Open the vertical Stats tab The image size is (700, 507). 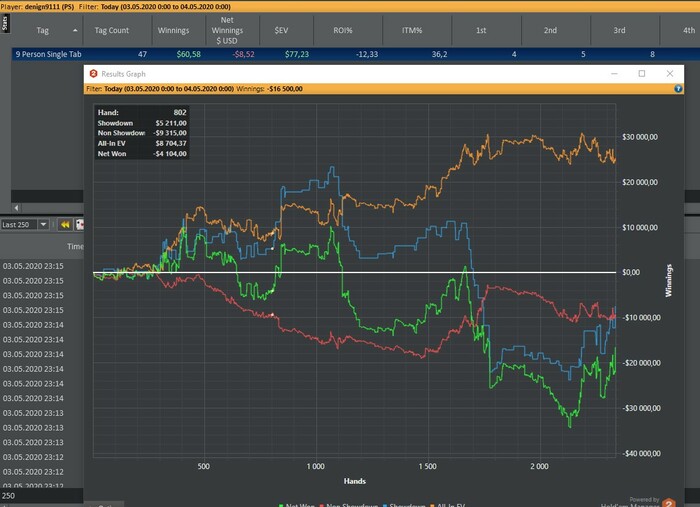click(x=5, y=23)
